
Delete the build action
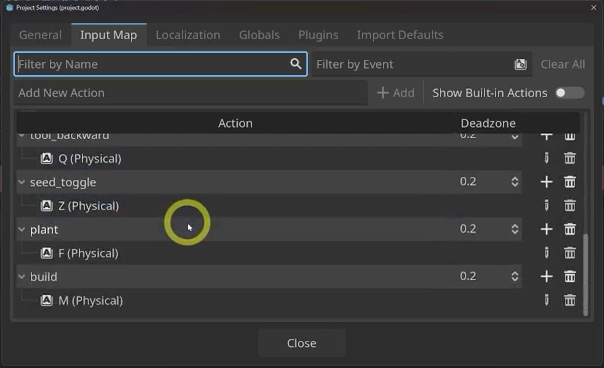click(x=570, y=276)
